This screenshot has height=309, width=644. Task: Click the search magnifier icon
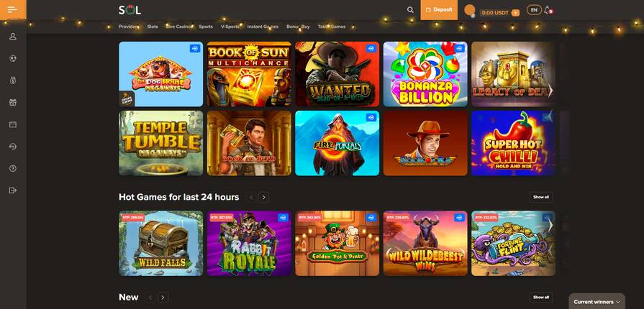coord(410,10)
